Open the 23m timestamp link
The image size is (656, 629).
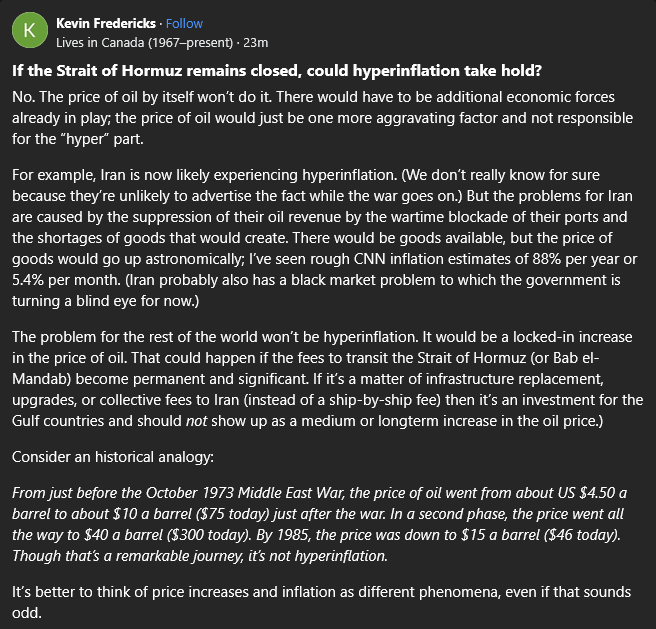pos(256,43)
